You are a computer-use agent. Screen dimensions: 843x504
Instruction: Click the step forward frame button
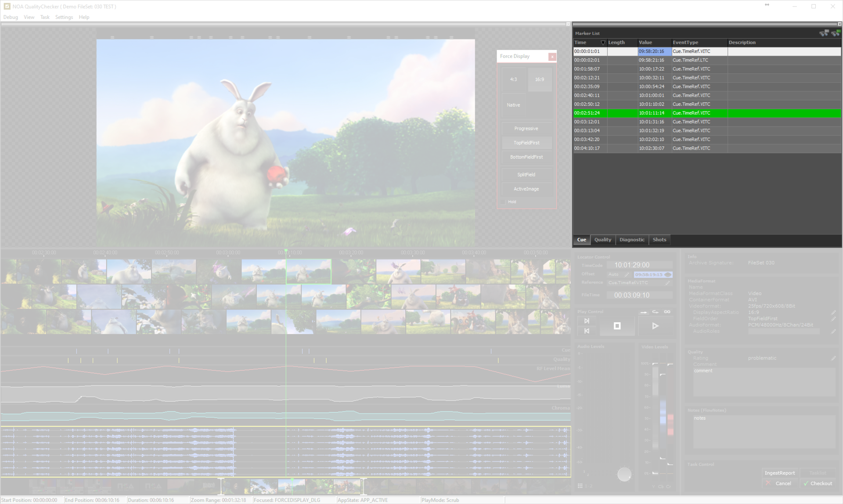(587, 321)
